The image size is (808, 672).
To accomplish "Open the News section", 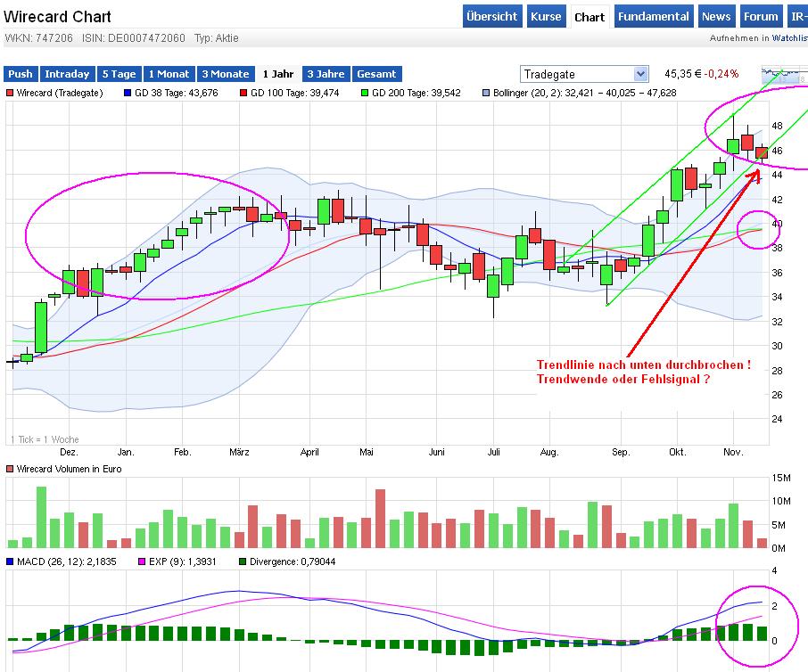I will tap(716, 16).
